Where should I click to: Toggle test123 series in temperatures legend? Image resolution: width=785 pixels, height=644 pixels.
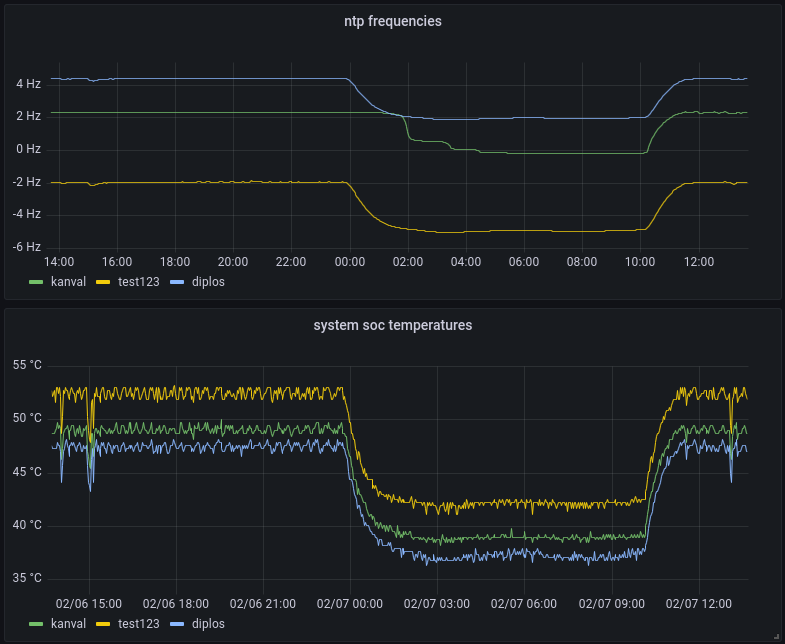[x=139, y=624]
